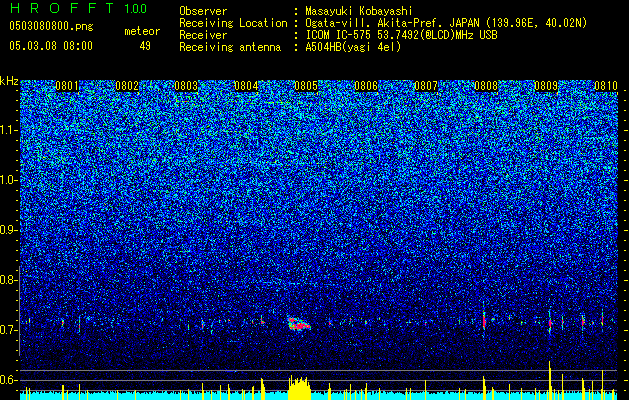
Task: Click the 'Receiving antenna' label
Action: click(230, 47)
